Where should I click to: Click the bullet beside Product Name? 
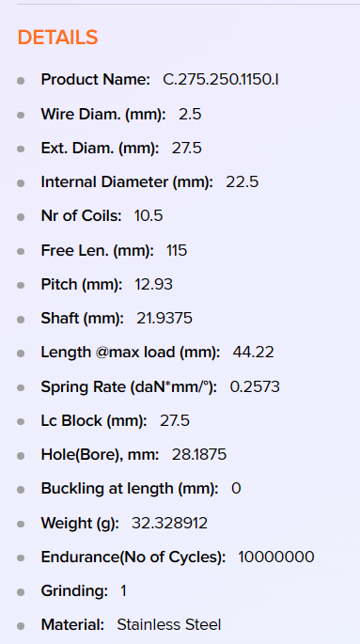[x=21, y=81]
